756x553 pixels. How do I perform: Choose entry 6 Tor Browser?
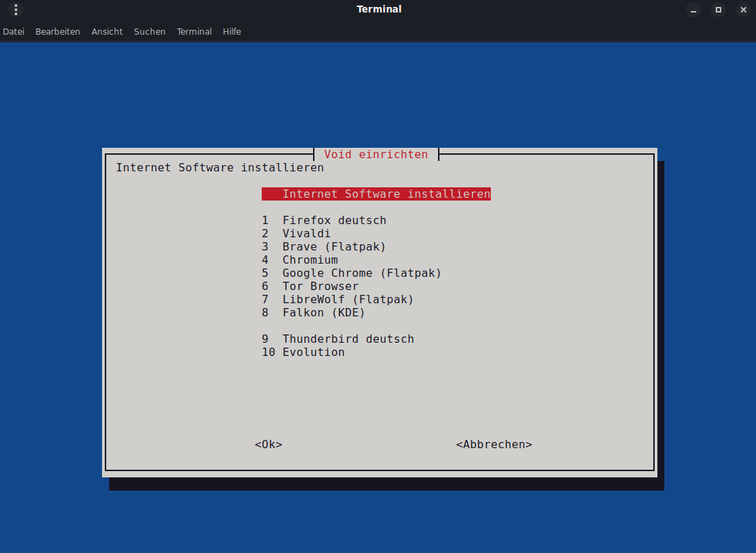click(x=310, y=286)
